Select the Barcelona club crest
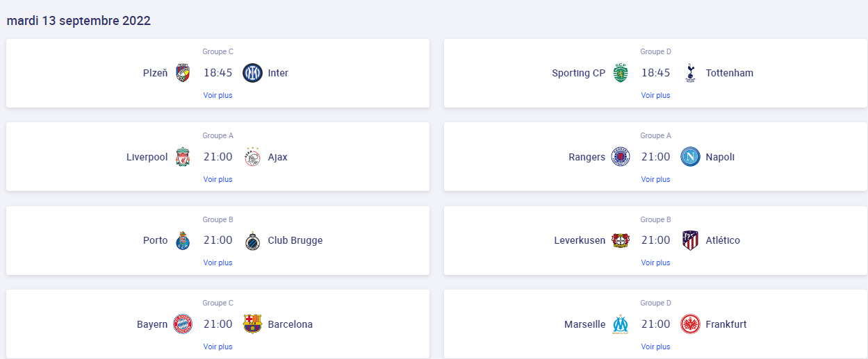This screenshot has width=868, height=359. tap(252, 324)
